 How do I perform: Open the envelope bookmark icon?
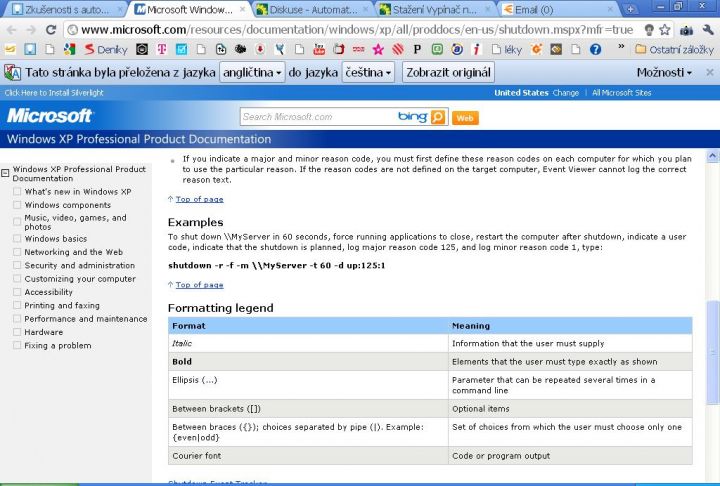click(10, 49)
